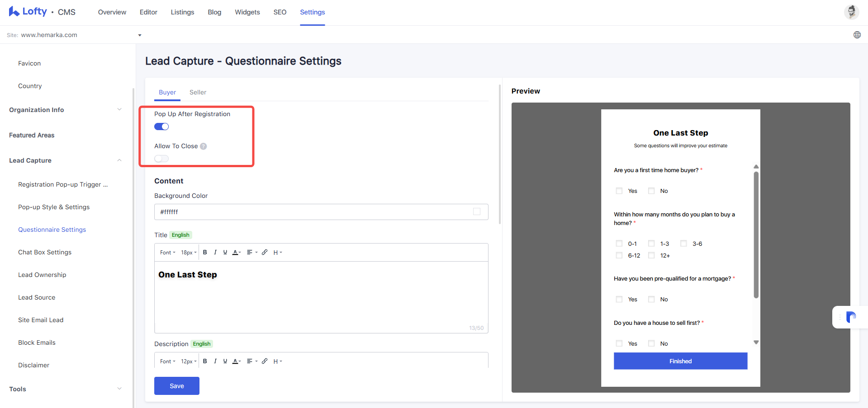Check Yes for first time home buyer

tap(619, 191)
